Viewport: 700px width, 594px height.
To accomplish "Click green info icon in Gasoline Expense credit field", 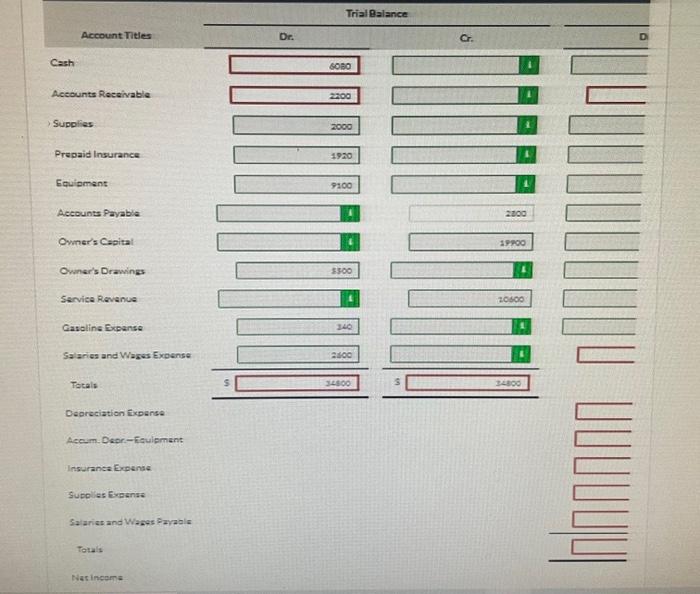I will click(x=521, y=326).
